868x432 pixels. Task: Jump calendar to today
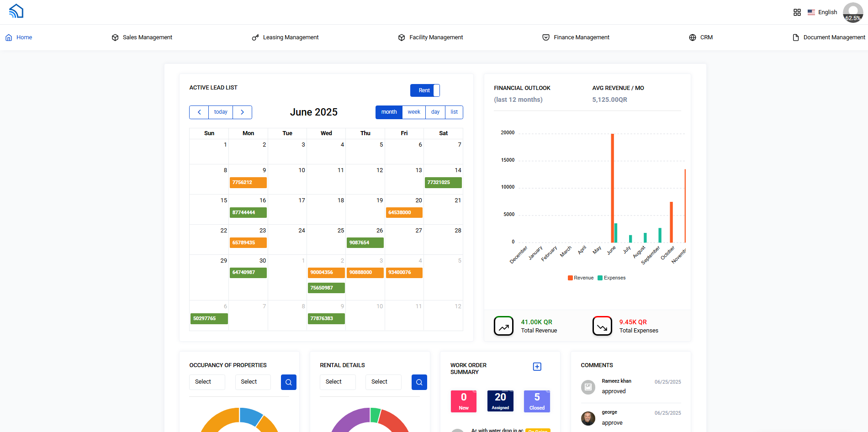coord(221,112)
